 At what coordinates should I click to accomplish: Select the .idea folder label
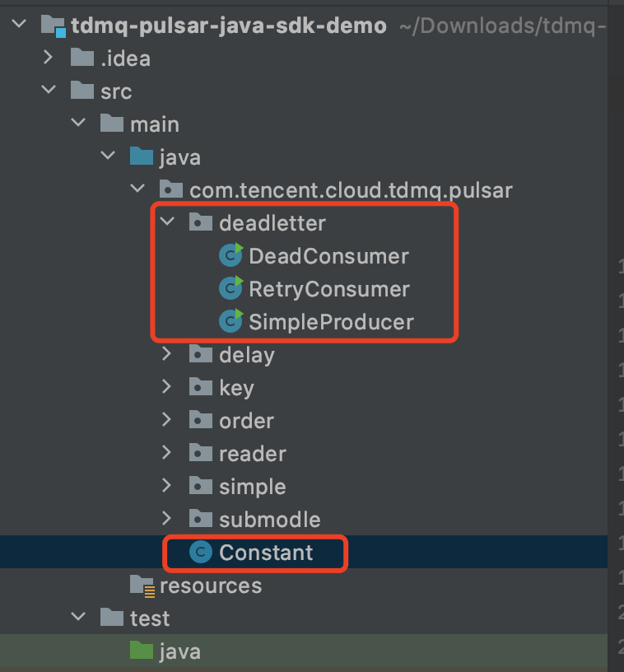(125, 58)
